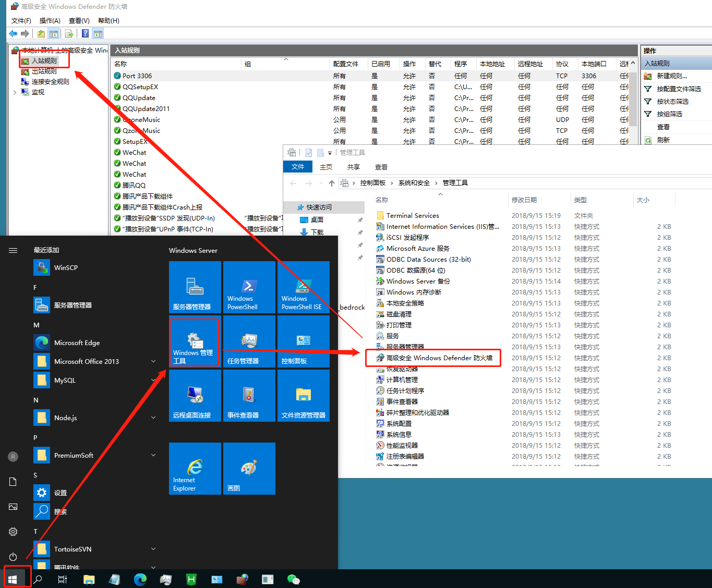Open the taskbar search magnifier

(x=38, y=580)
